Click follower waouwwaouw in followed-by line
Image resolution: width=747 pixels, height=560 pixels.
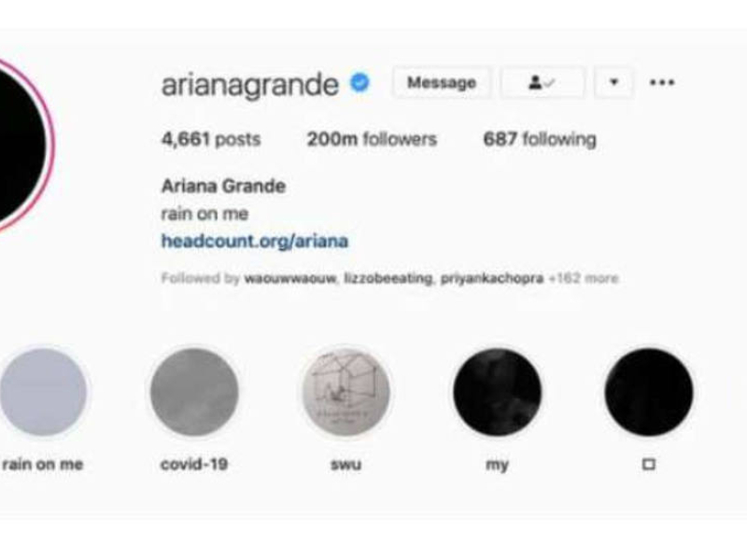pyautogui.click(x=290, y=278)
